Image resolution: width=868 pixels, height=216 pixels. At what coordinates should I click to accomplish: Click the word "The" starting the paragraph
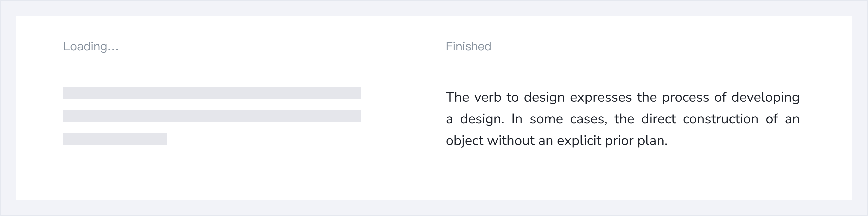click(x=457, y=97)
